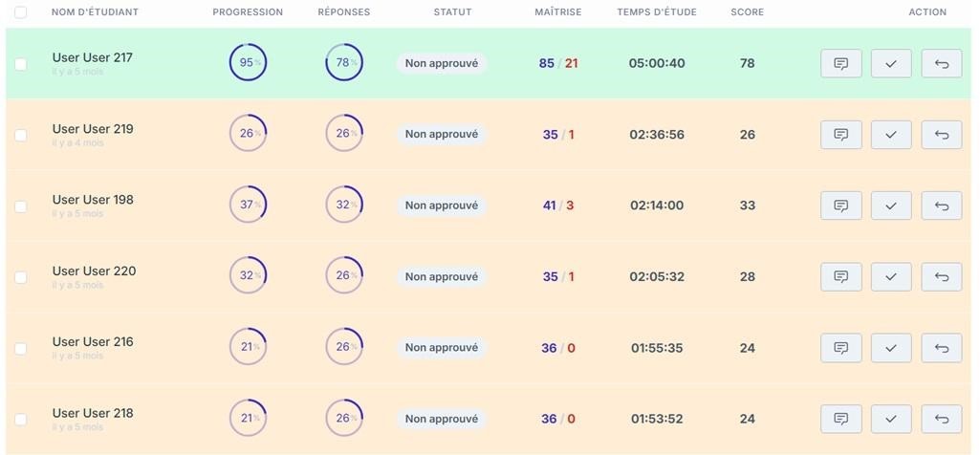This screenshot has height=455, width=980.
Task: Select checkbox for User User 217
Action: click(x=21, y=64)
